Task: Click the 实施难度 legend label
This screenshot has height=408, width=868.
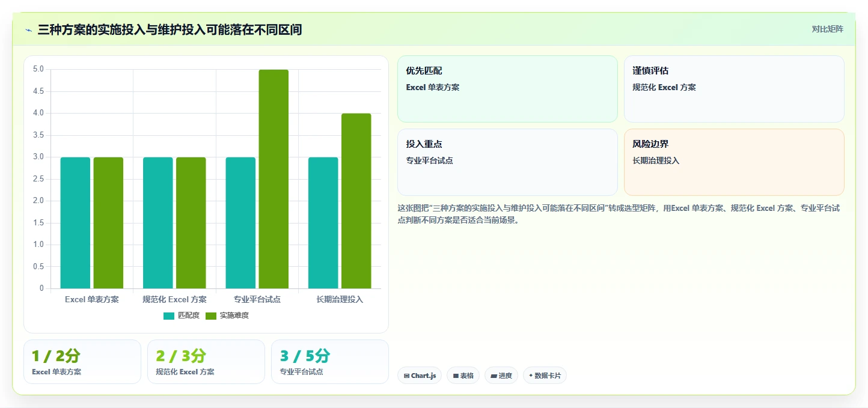Action: [234, 315]
